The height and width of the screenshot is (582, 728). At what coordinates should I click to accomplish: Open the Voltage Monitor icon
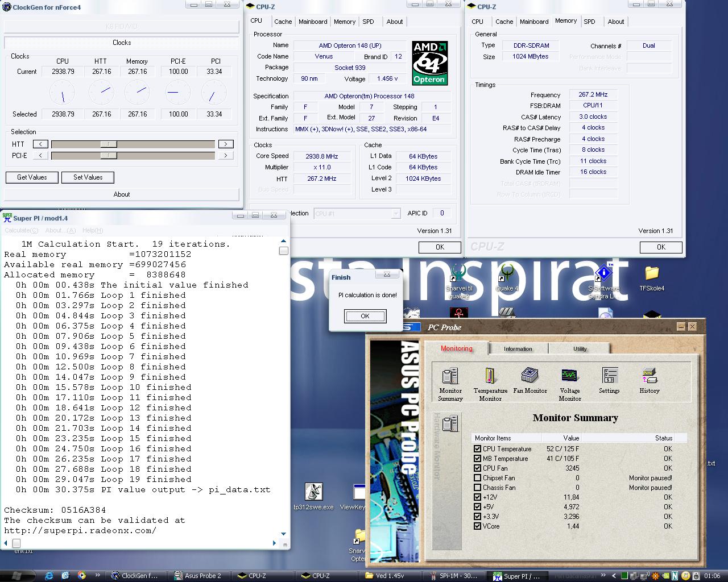coord(569,384)
